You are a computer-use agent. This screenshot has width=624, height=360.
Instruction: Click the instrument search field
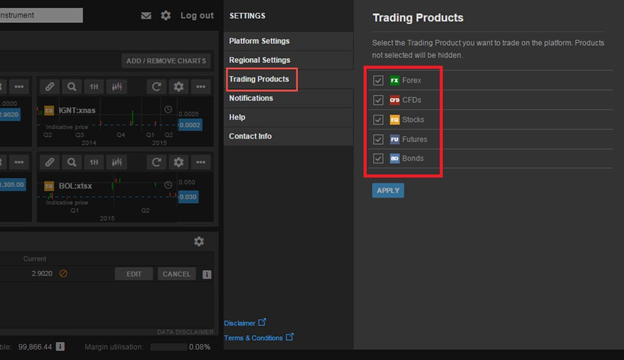click(x=41, y=15)
